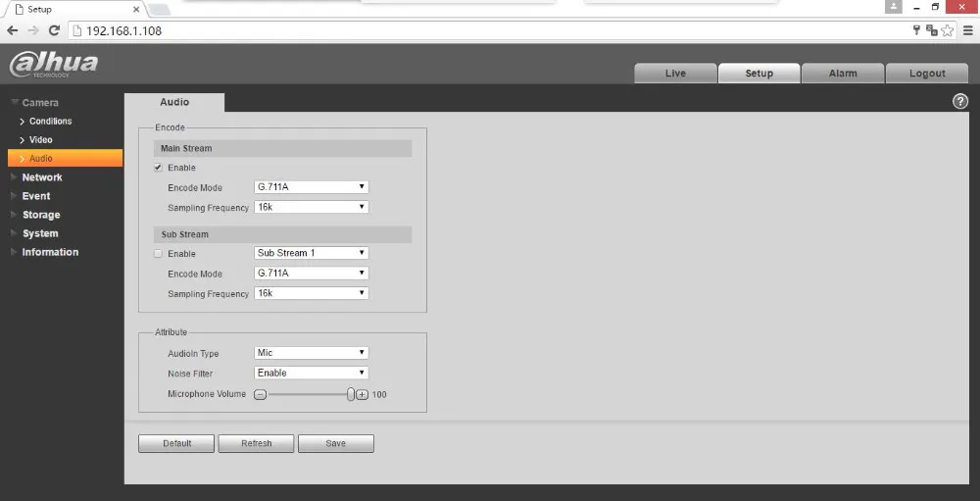Open the AudioIn Type dropdown

(x=312, y=353)
